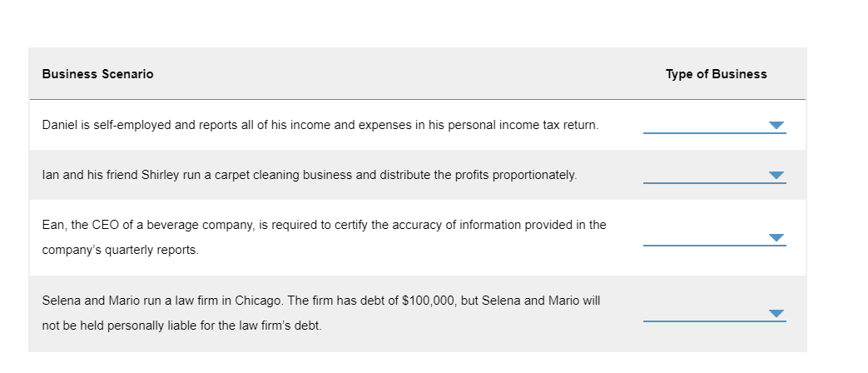Select the Daniel personal income tax sentence

(320, 125)
